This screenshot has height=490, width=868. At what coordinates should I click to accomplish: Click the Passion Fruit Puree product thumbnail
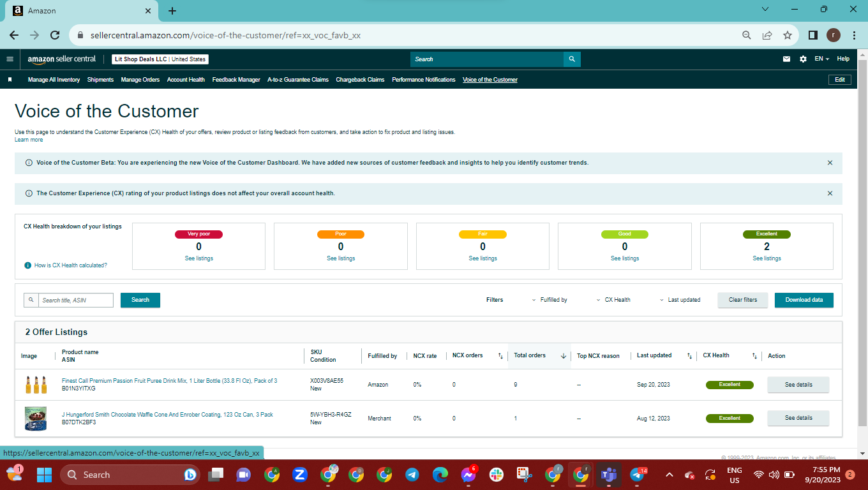point(36,385)
